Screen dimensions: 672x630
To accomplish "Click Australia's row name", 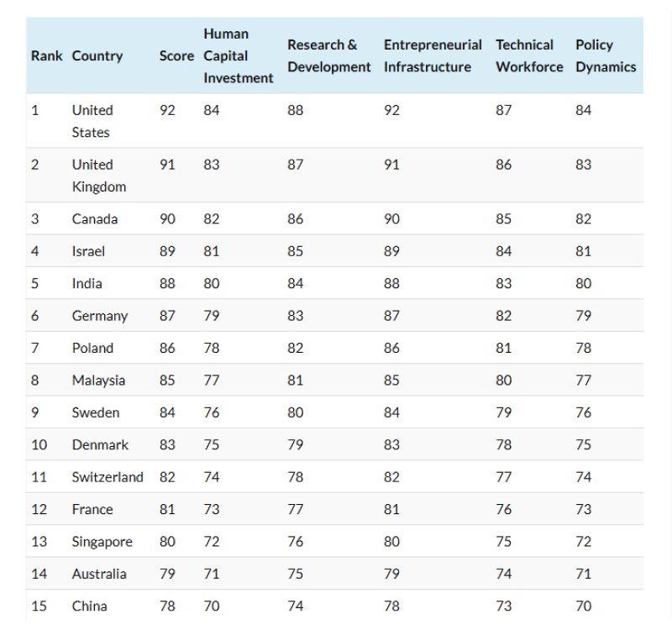I will pos(99,574).
